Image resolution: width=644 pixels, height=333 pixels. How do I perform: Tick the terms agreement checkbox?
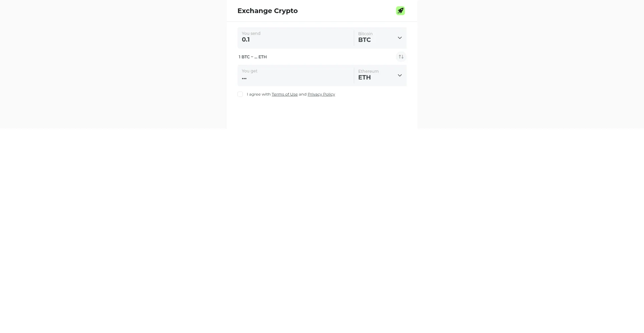(x=240, y=94)
